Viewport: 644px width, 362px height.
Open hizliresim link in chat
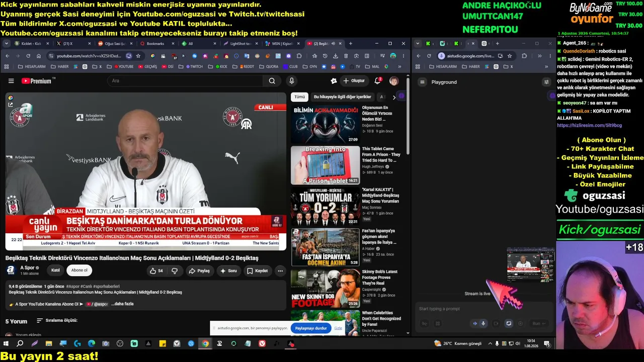589,125
